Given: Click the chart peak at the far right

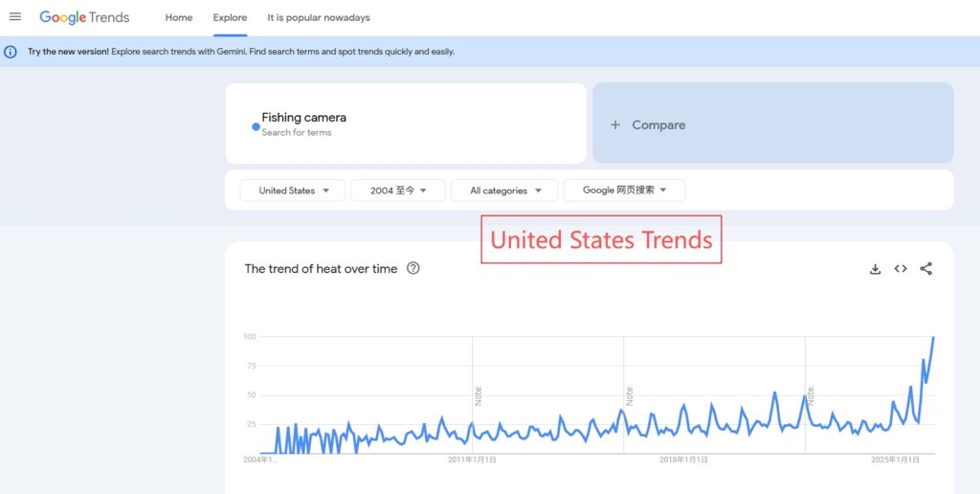Looking at the screenshot, I should [x=933, y=337].
